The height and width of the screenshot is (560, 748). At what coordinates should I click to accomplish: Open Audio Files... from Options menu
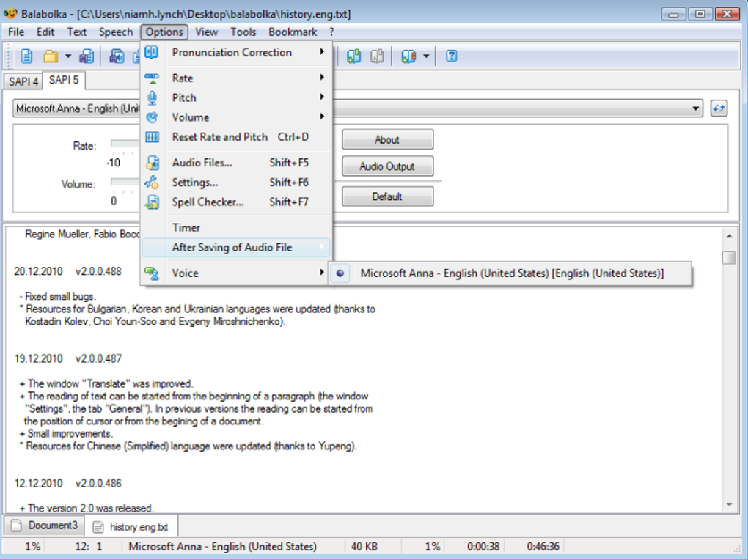point(236,163)
